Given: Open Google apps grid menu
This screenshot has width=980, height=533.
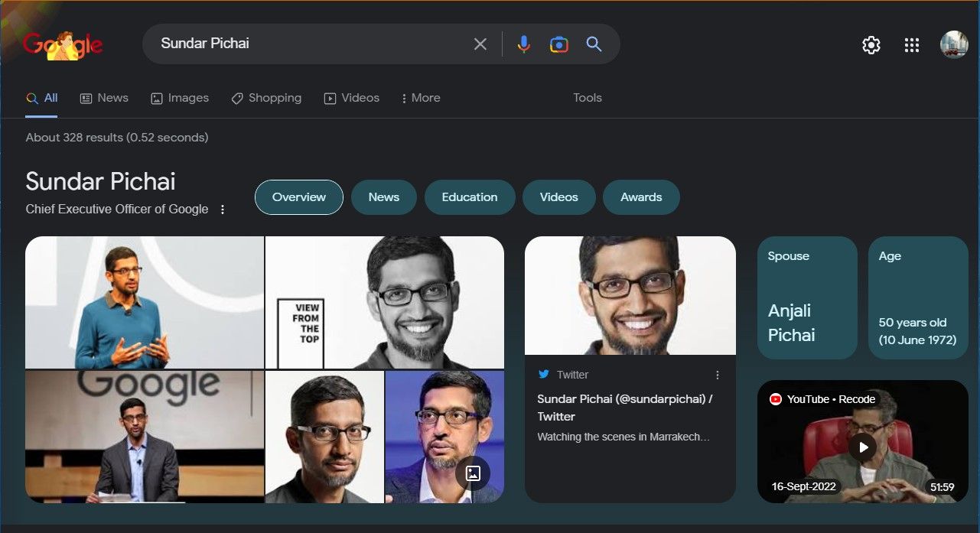Looking at the screenshot, I should pyautogui.click(x=911, y=44).
